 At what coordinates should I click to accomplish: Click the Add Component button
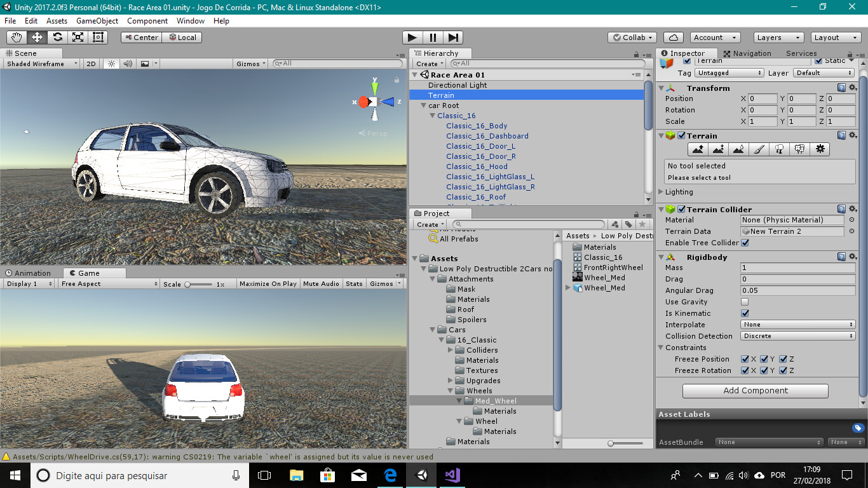point(755,390)
